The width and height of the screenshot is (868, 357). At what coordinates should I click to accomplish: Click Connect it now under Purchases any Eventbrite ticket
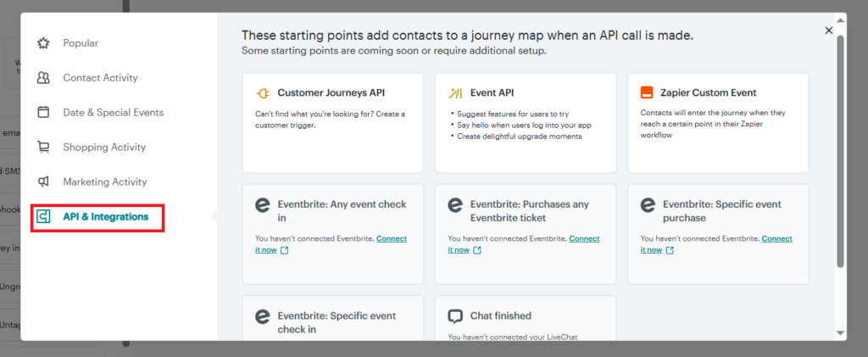tap(584, 238)
